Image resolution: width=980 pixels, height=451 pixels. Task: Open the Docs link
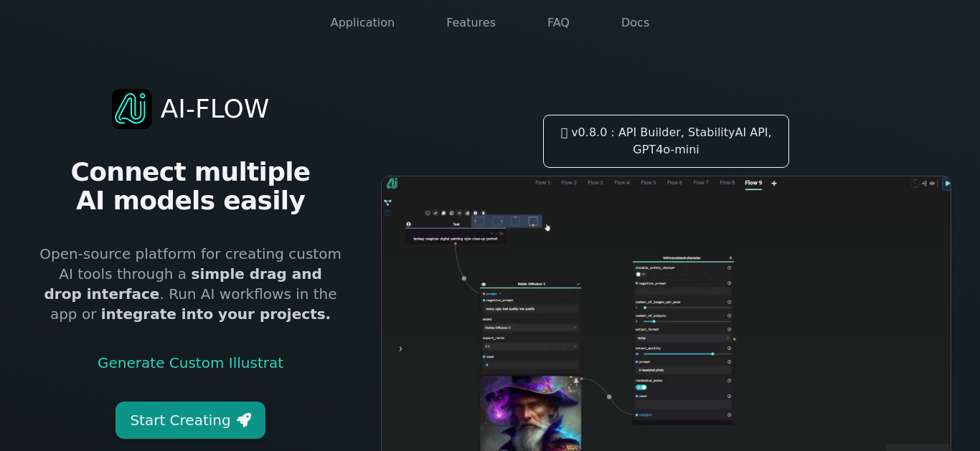635,22
